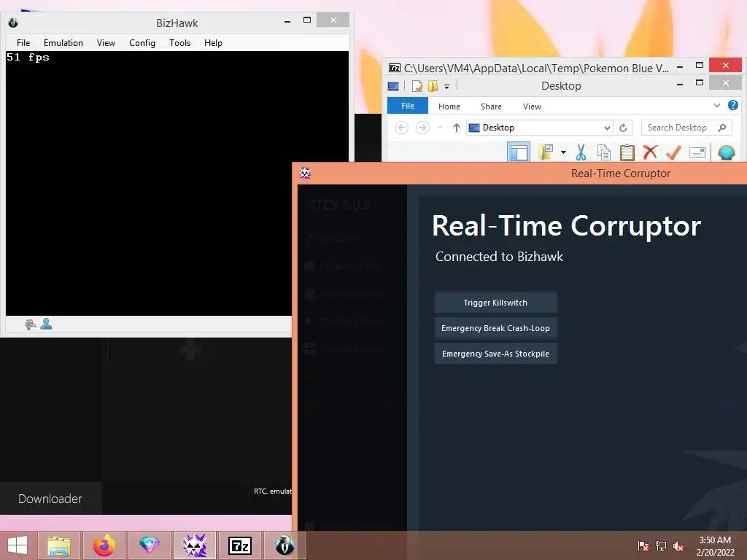Image resolution: width=747 pixels, height=560 pixels.
Task: Click the BizHawk title bar app icon
Action: [13, 23]
